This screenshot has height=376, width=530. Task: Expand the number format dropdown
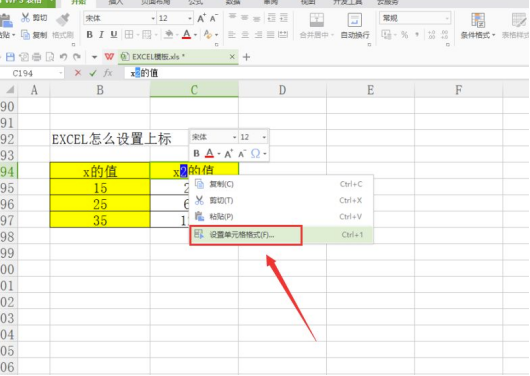click(x=447, y=18)
